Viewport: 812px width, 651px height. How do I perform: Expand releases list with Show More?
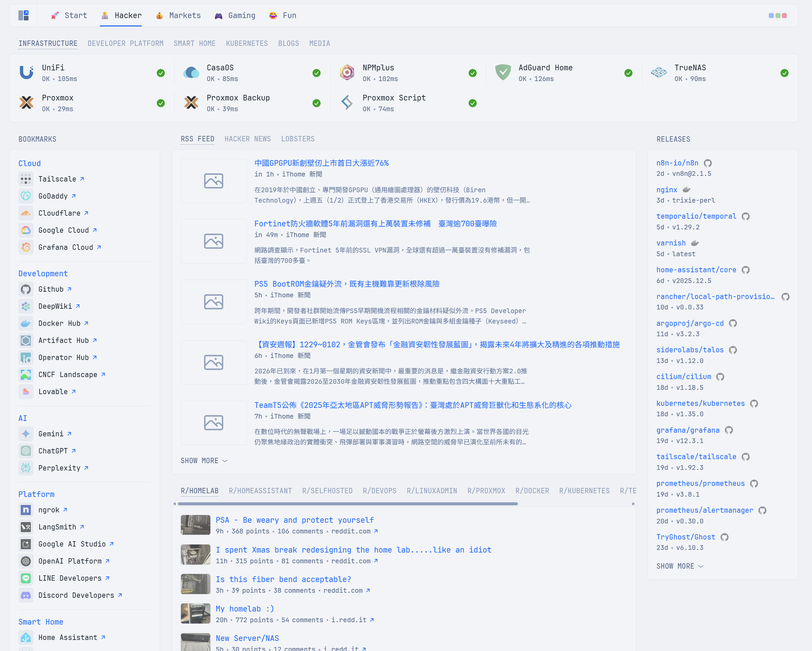[x=680, y=566]
